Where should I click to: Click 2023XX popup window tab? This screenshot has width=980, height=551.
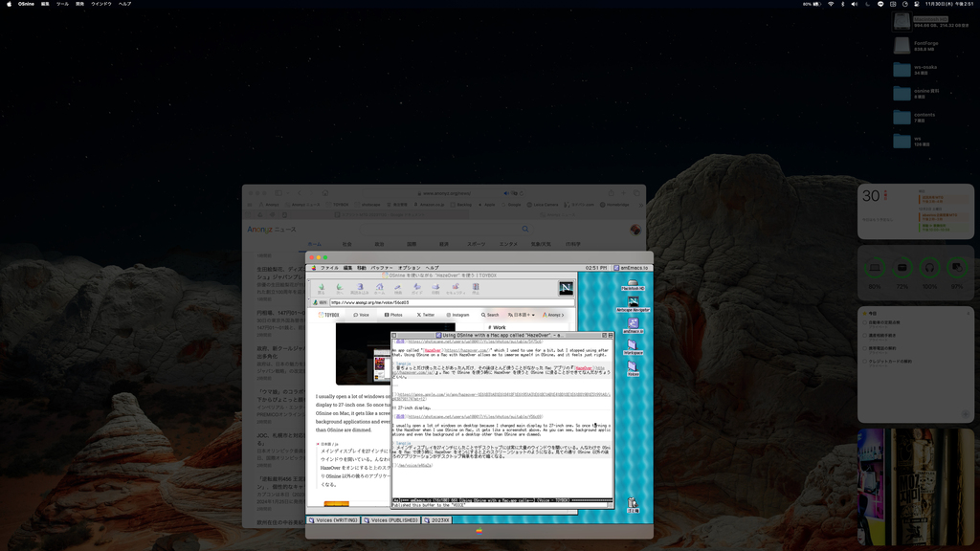[x=436, y=519]
